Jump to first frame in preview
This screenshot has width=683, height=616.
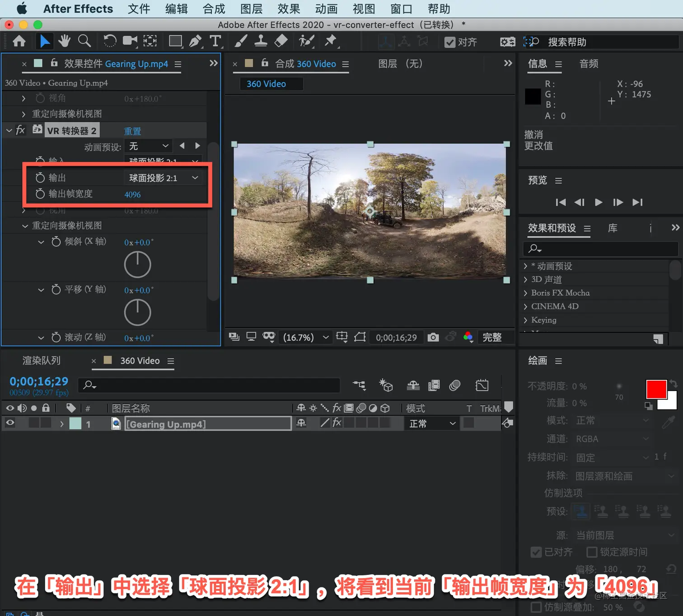click(x=561, y=202)
